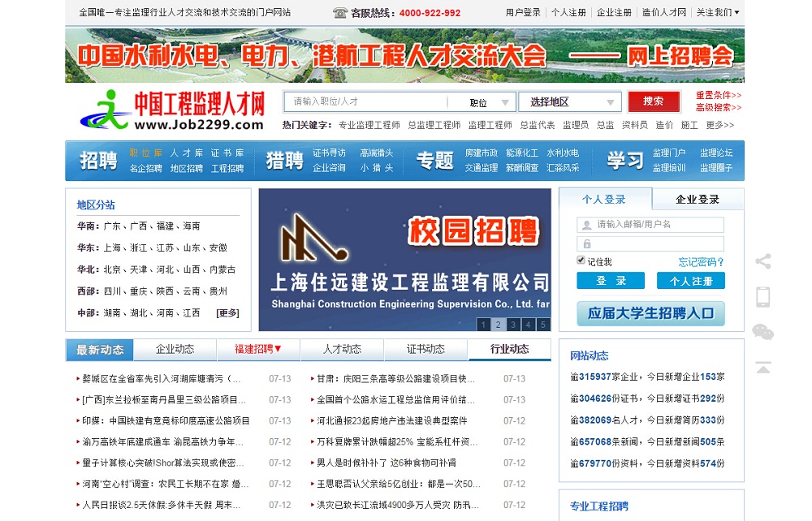Click the 登录 button

(611, 281)
